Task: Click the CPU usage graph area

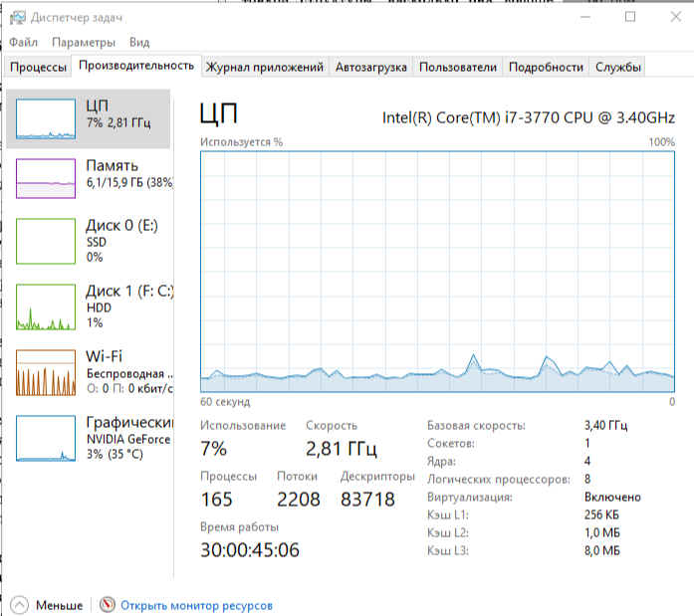Action: (x=437, y=272)
